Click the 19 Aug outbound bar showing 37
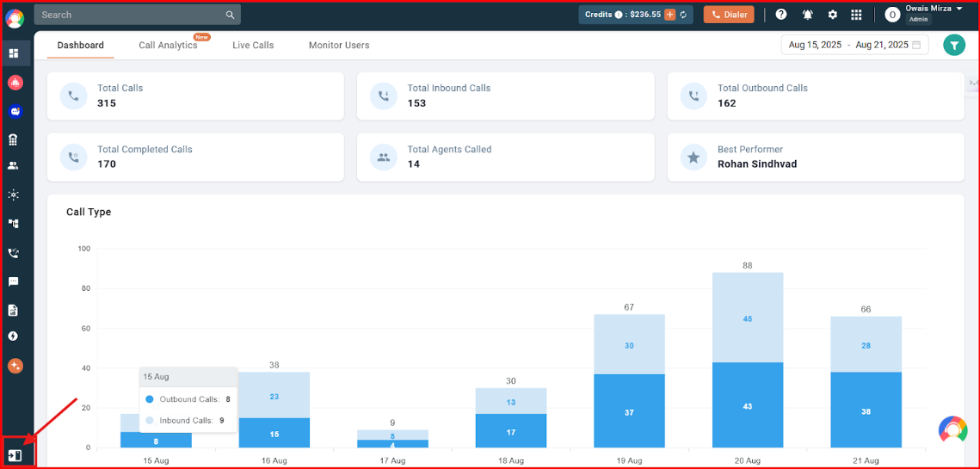This screenshot has height=469, width=980. pyautogui.click(x=629, y=410)
